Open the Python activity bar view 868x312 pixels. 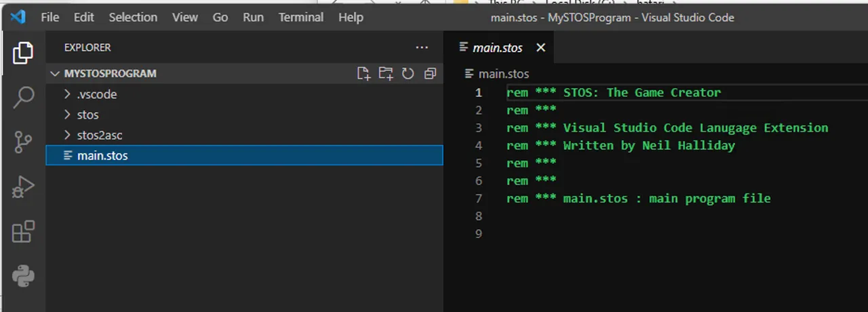[23, 277]
